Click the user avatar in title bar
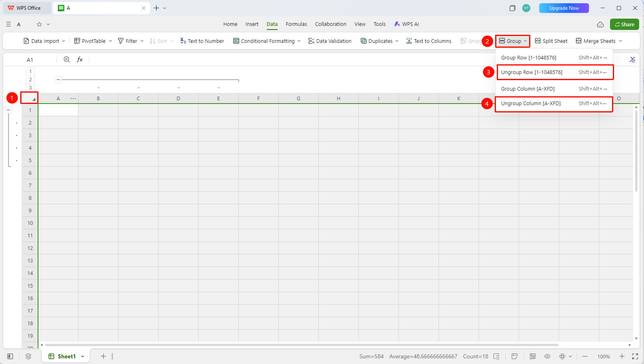 click(526, 8)
